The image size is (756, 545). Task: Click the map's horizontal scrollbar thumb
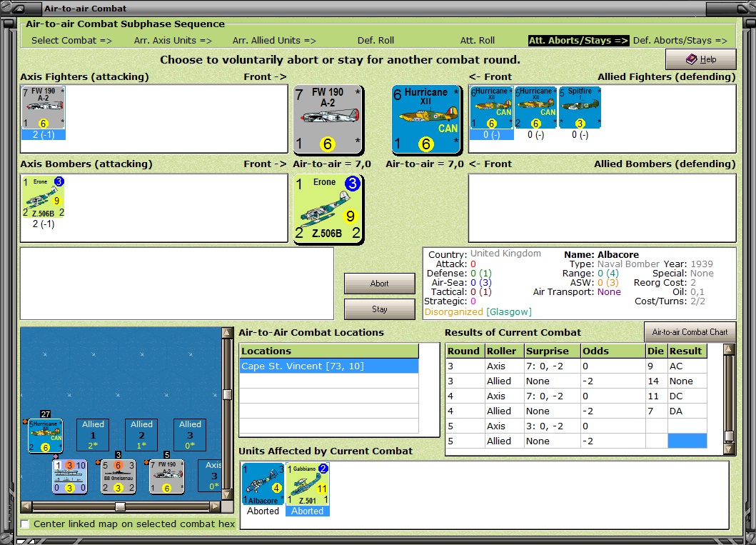pyautogui.click(x=120, y=506)
